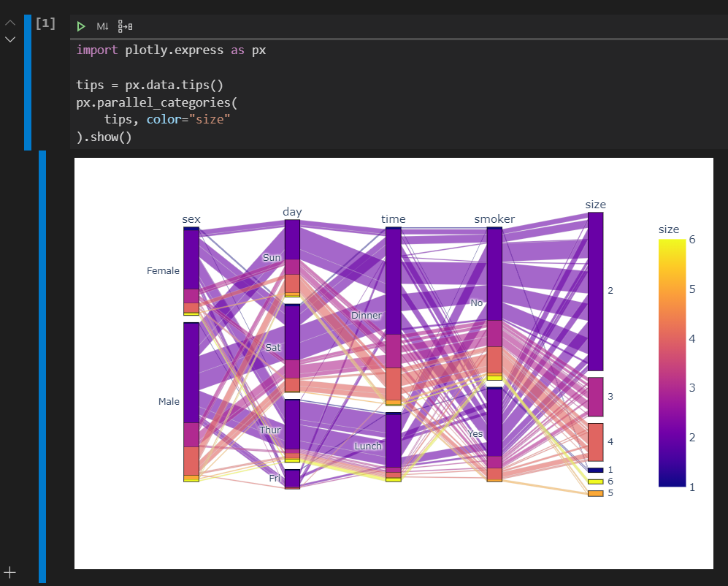Place cursor in 'tips = px.data.tips()' line
The width and height of the screenshot is (728, 586).
(x=150, y=85)
